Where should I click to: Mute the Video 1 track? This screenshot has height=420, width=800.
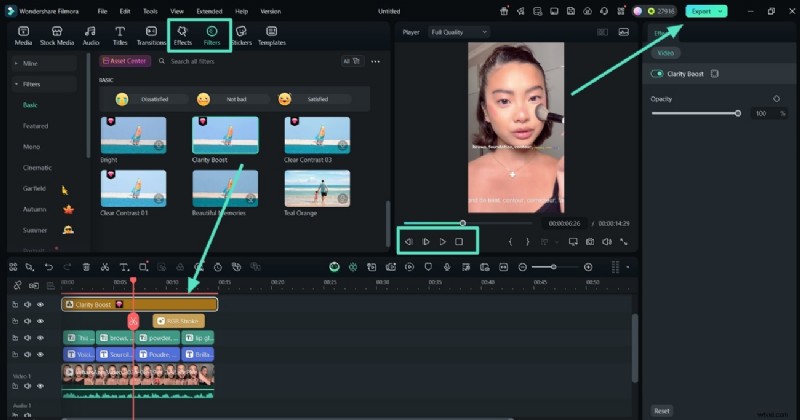point(28,388)
